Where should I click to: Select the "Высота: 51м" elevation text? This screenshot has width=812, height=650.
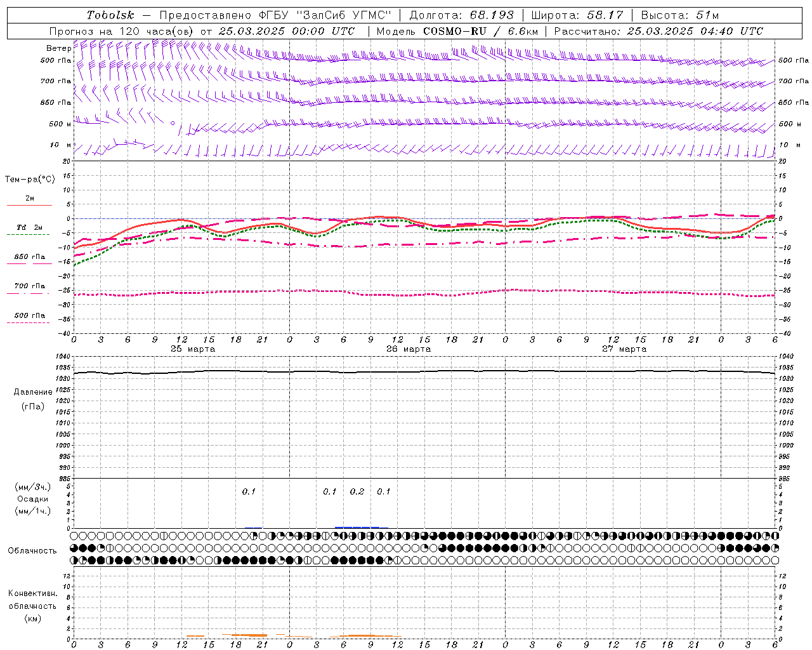pyautogui.click(x=680, y=15)
